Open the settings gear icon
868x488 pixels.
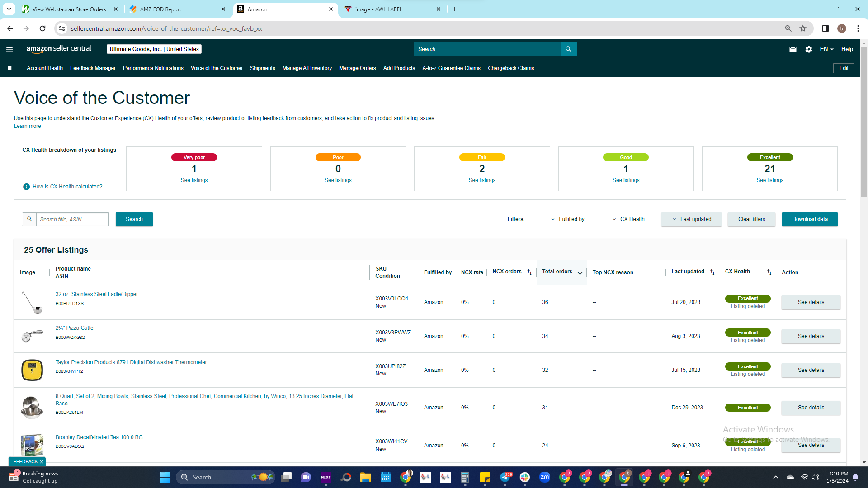click(809, 49)
